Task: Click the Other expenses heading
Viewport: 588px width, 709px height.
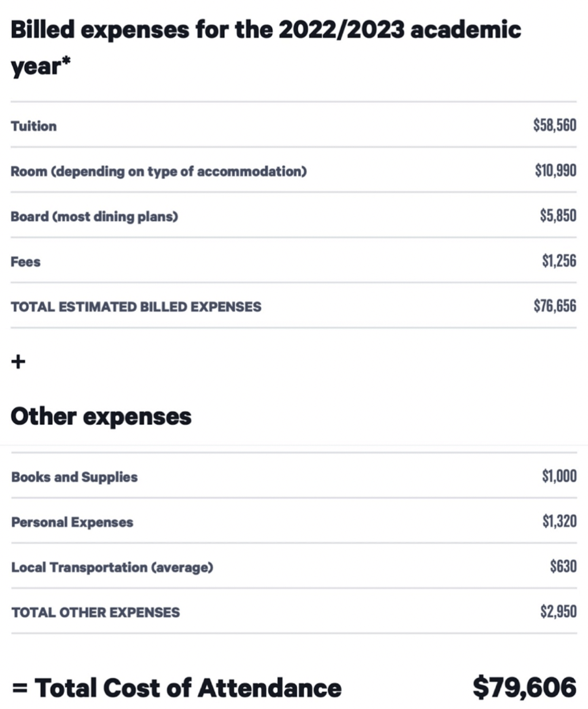Action: coord(101,417)
